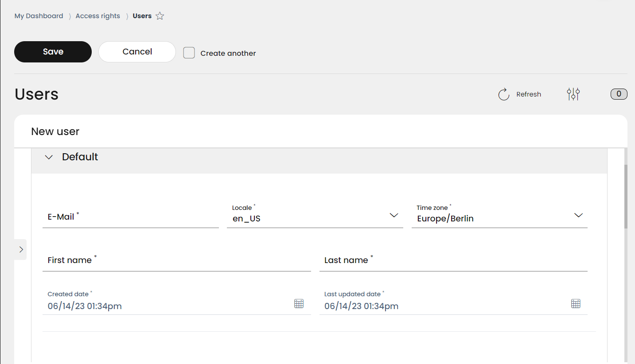
Task: Open the filter sliders settings icon
Action: (x=573, y=94)
